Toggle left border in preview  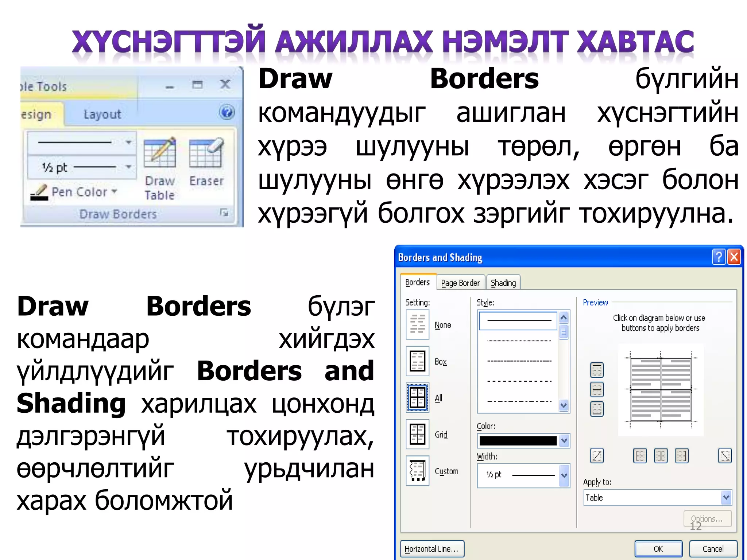point(640,456)
